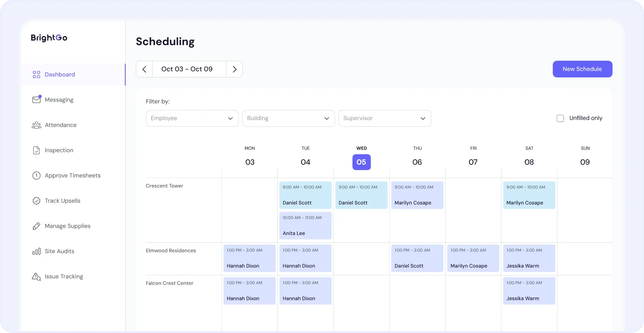Screen dimensions: 644x333
Task: Open the Scheduling heading area
Action: tap(165, 42)
